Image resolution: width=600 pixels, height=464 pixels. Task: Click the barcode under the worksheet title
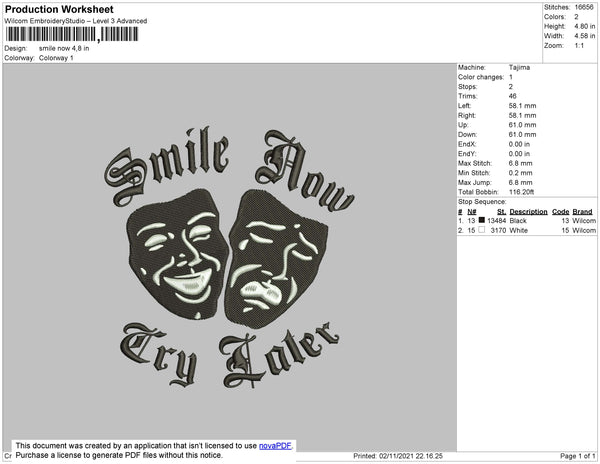pos(72,34)
